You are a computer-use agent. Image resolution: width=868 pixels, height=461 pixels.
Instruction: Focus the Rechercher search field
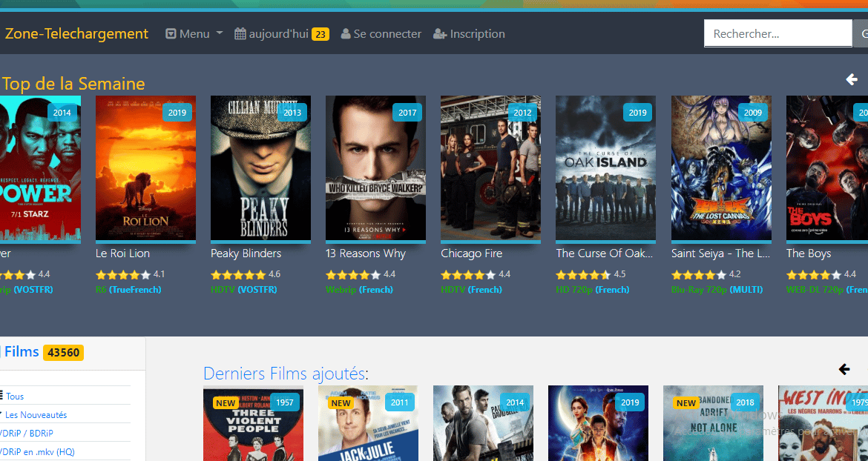(x=777, y=33)
